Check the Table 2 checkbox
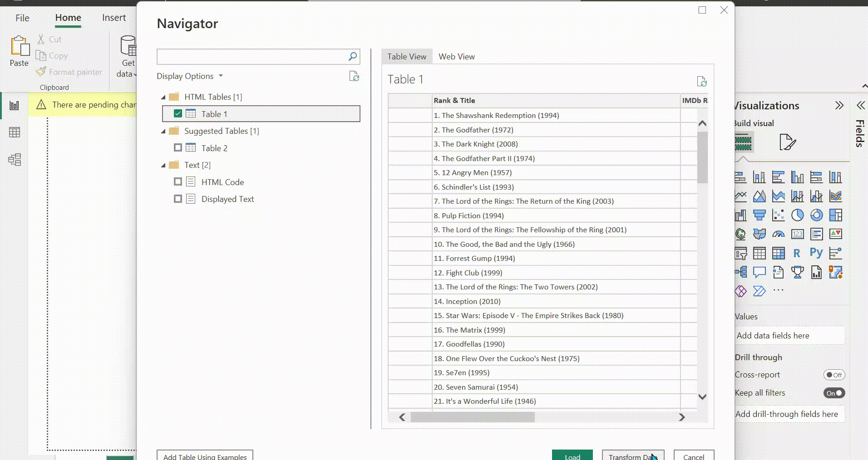The width and height of the screenshot is (868, 460). pos(178,148)
